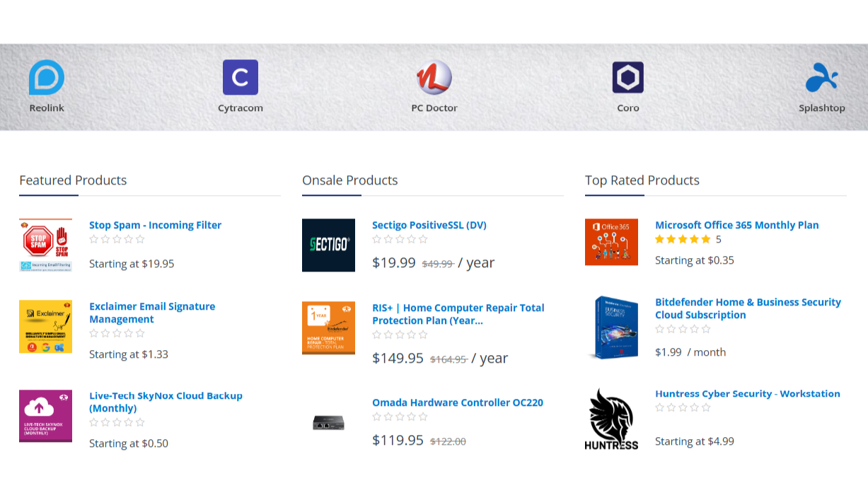The image size is (868, 488).
Task: Click the Huntress star rating
Action: (x=683, y=407)
